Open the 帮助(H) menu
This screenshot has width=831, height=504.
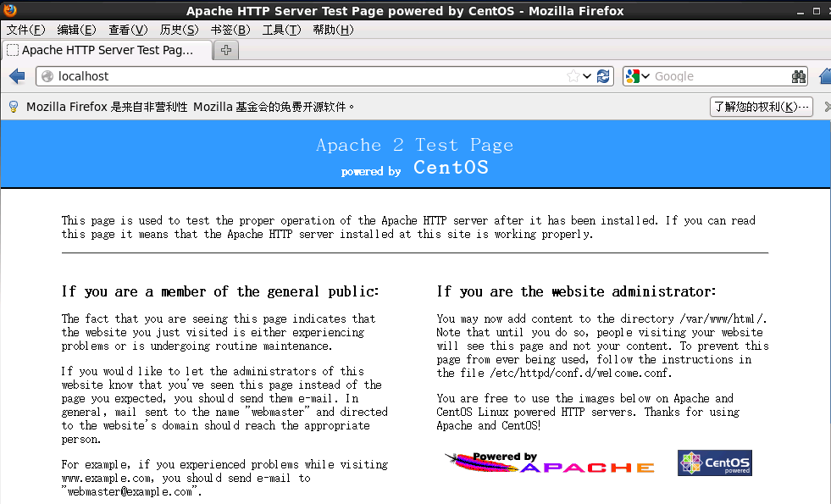pyautogui.click(x=333, y=30)
